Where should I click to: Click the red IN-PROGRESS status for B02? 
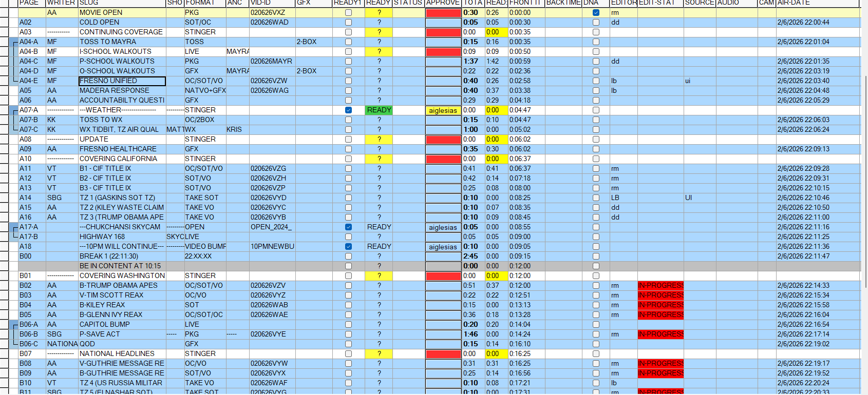point(661,285)
